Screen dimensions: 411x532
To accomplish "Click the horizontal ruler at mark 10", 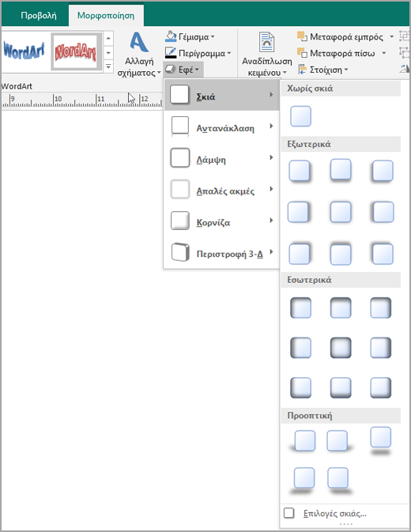I will pyautogui.click(x=58, y=99).
